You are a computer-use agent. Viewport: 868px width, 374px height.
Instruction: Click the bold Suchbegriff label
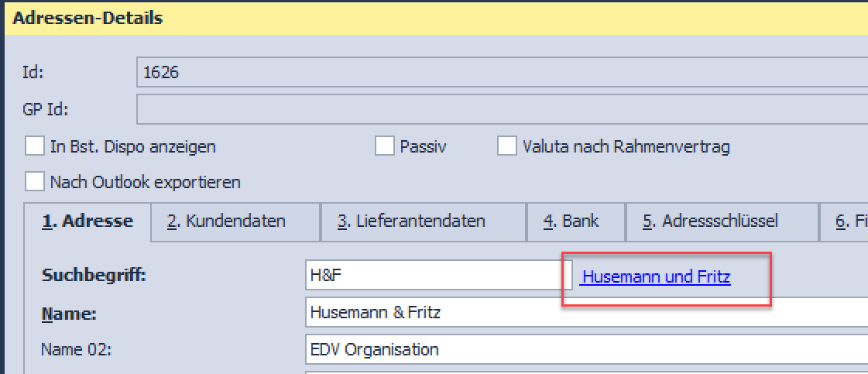94,275
